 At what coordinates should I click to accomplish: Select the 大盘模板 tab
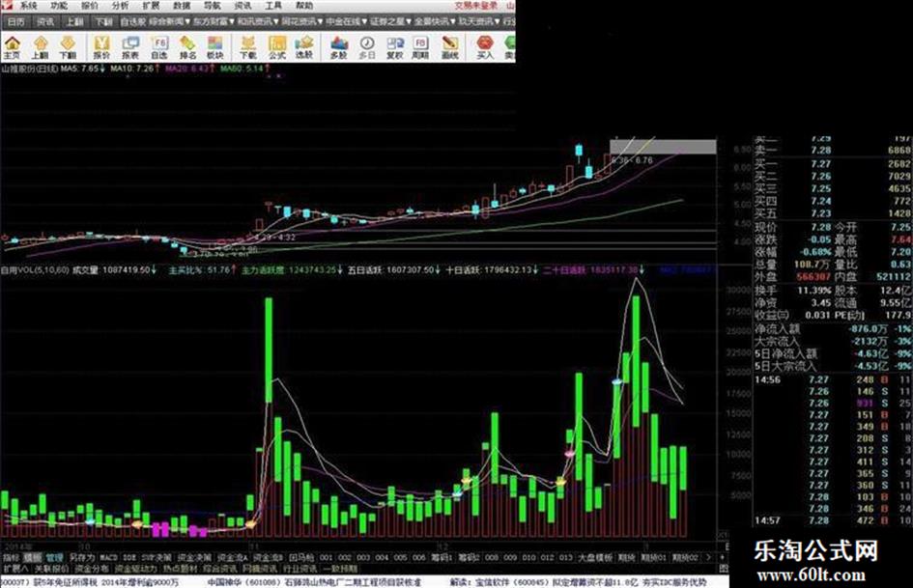pos(595,558)
